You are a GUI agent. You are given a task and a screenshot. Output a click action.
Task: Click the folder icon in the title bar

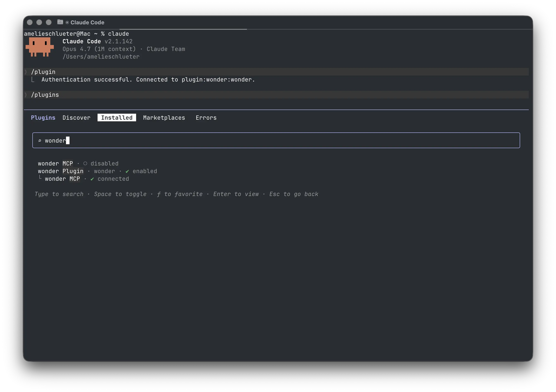[60, 22]
